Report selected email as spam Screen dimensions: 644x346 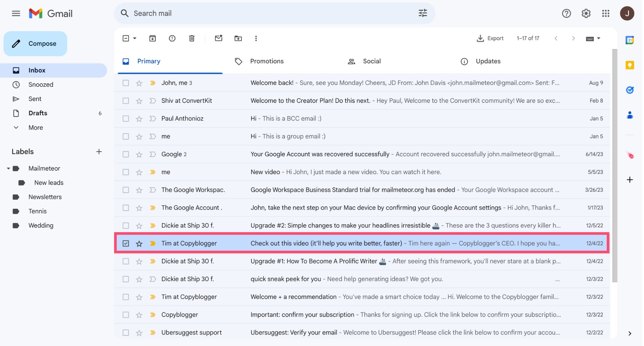point(172,38)
